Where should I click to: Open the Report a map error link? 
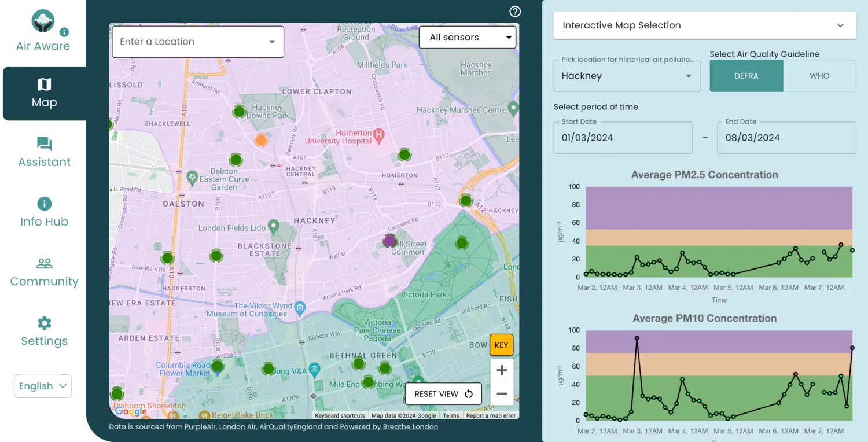point(491,415)
